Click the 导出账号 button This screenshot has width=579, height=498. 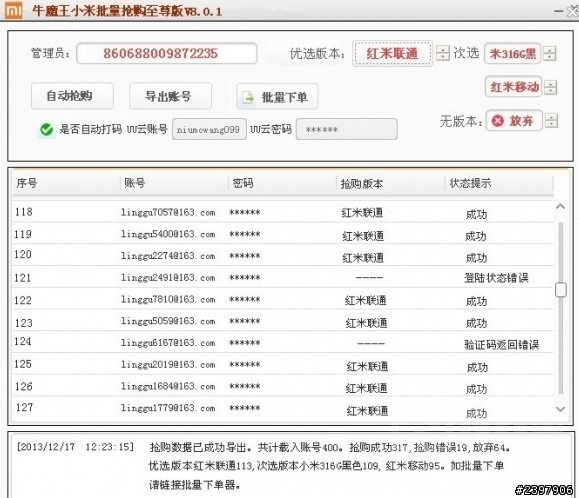(x=171, y=96)
